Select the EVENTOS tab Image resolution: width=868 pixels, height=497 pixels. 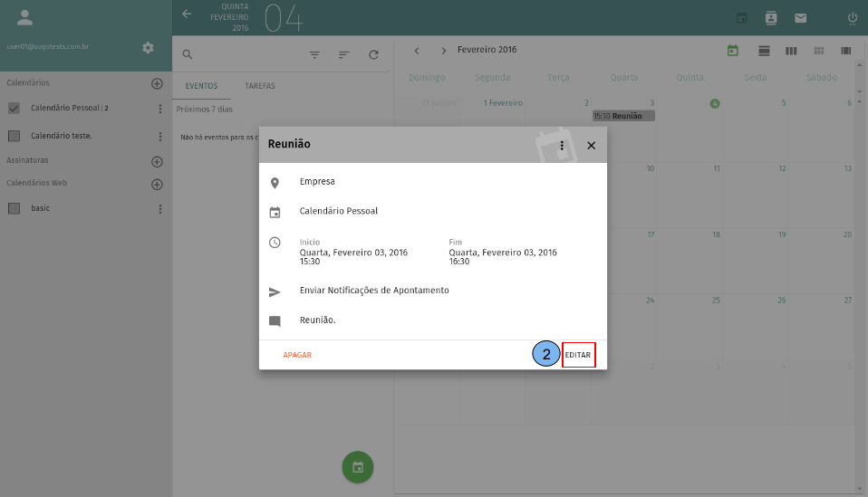click(201, 86)
